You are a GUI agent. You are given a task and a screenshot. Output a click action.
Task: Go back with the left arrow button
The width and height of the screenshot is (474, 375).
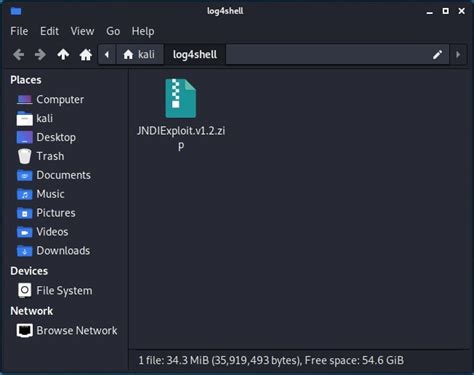pyautogui.click(x=19, y=54)
